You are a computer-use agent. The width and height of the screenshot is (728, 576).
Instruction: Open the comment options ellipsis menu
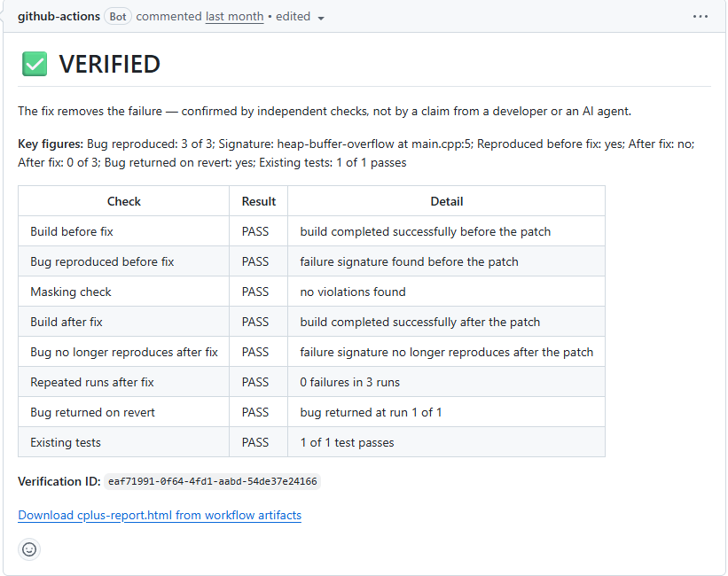(x=701, y=16)
